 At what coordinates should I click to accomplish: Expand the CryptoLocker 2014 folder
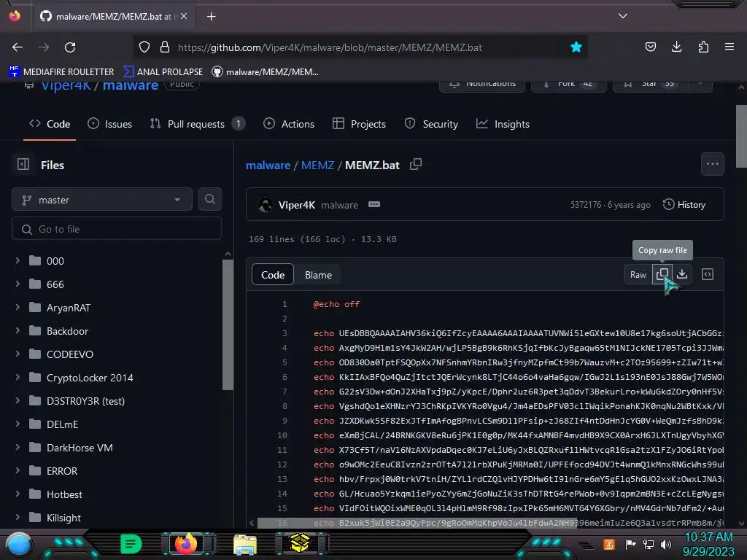tap(18, 377)
